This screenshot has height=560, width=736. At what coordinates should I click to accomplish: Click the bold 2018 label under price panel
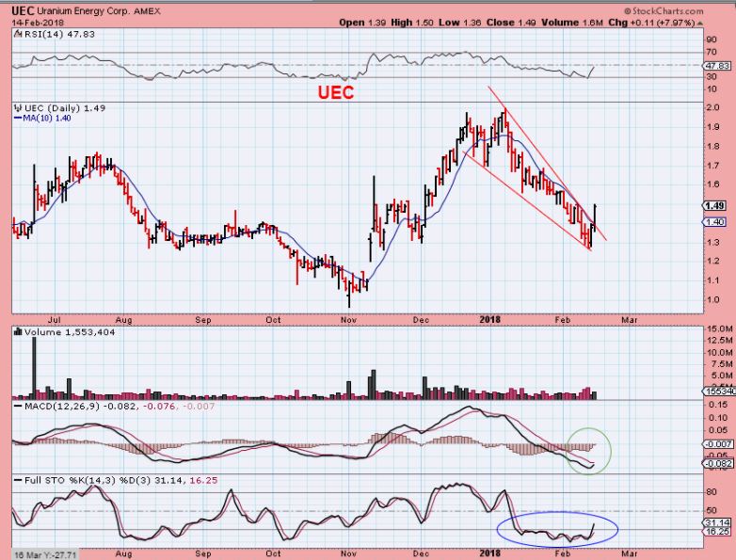[x=490, y=320]
